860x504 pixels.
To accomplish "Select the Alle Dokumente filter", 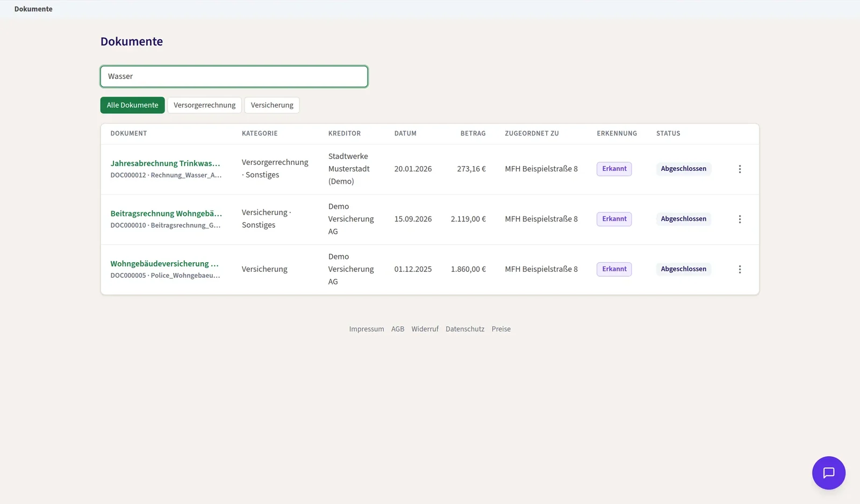I will (132, 105).
